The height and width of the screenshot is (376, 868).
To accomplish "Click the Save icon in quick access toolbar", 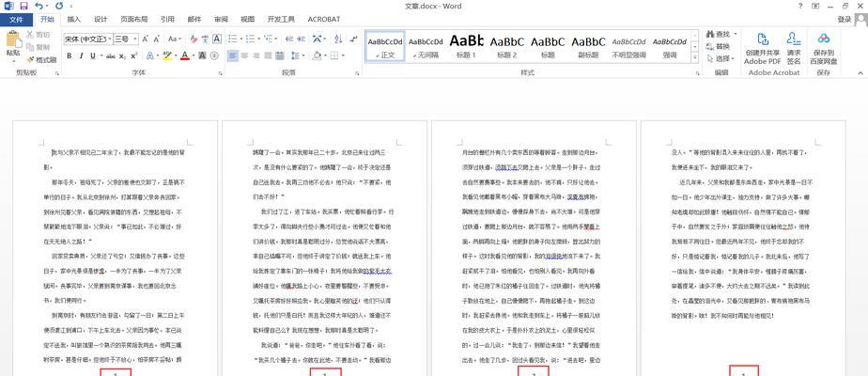I will [x=23, y=6].
